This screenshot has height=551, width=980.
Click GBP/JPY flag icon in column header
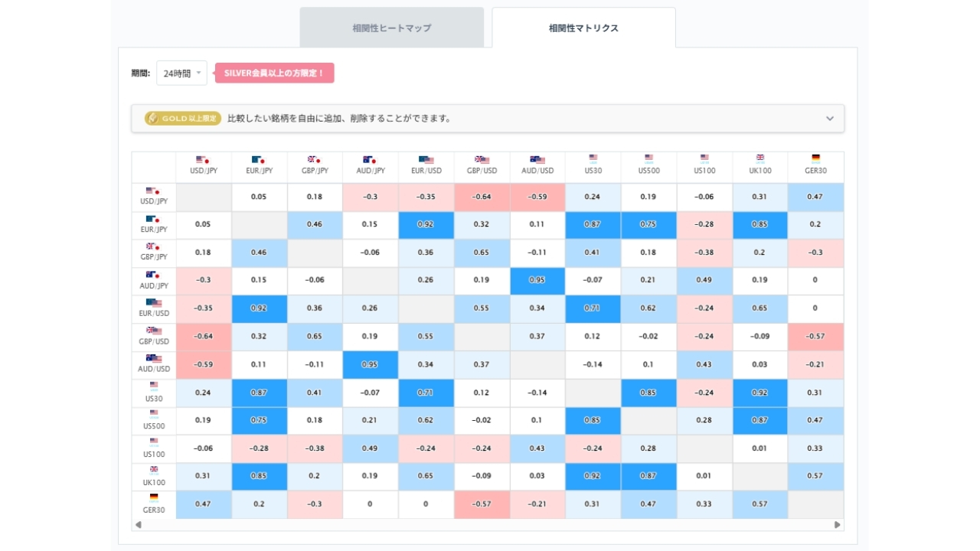point(315,160)
